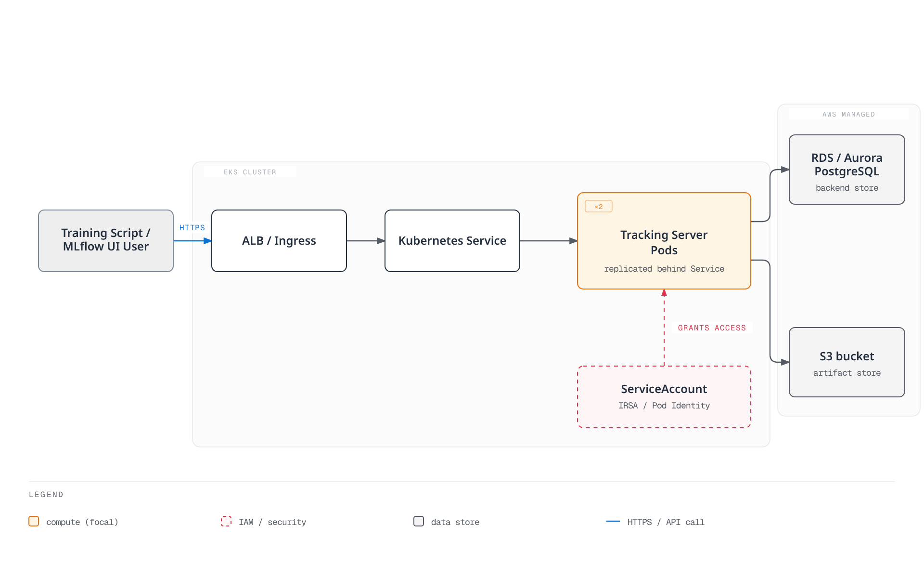Screen dimensions: 924x578
Task: Click 'backend store' subtitle text
Action: tap(847, 188)
